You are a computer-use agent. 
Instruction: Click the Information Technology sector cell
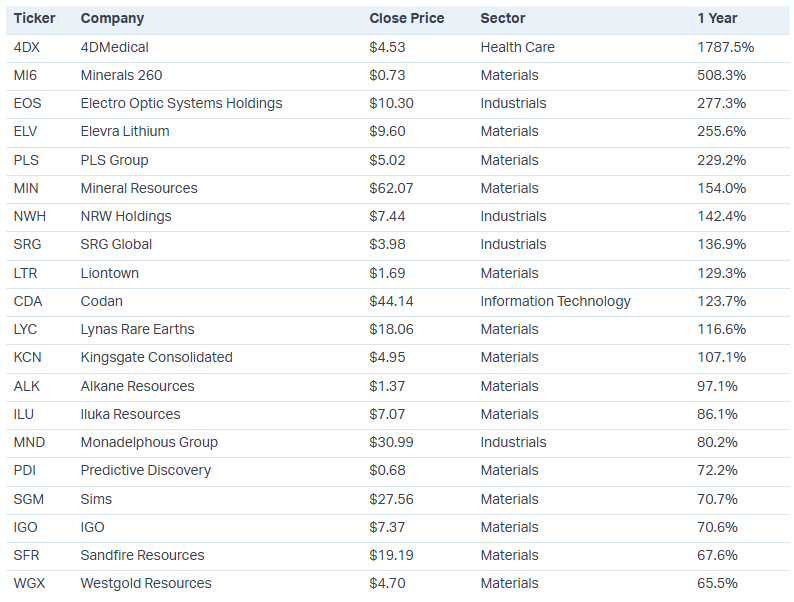(555, 302)
